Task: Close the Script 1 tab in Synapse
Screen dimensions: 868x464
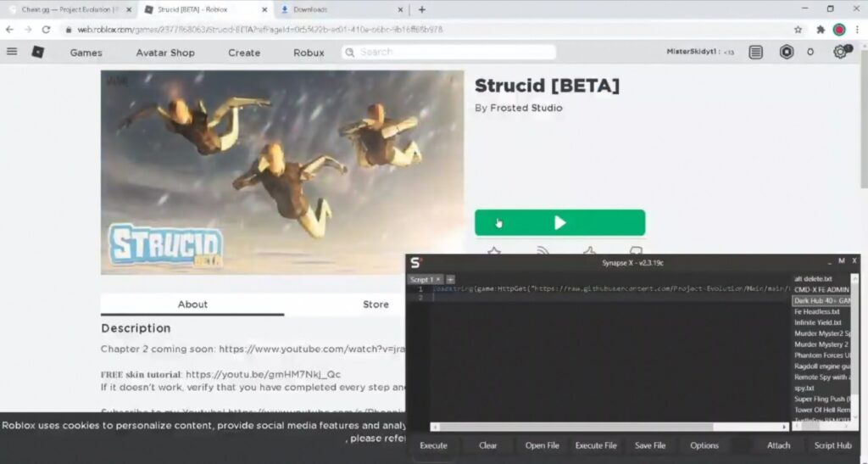Action: (x=438, y=280)
